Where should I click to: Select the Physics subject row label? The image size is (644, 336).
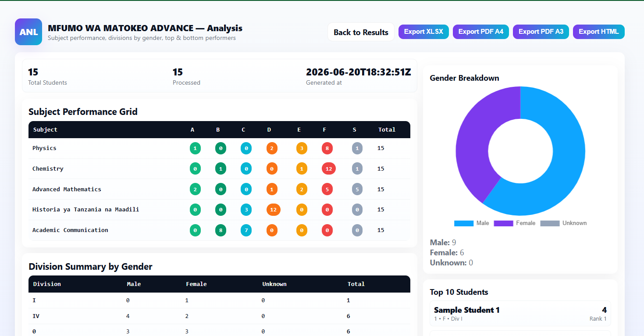pyautogui.click(x=44, y=148)
